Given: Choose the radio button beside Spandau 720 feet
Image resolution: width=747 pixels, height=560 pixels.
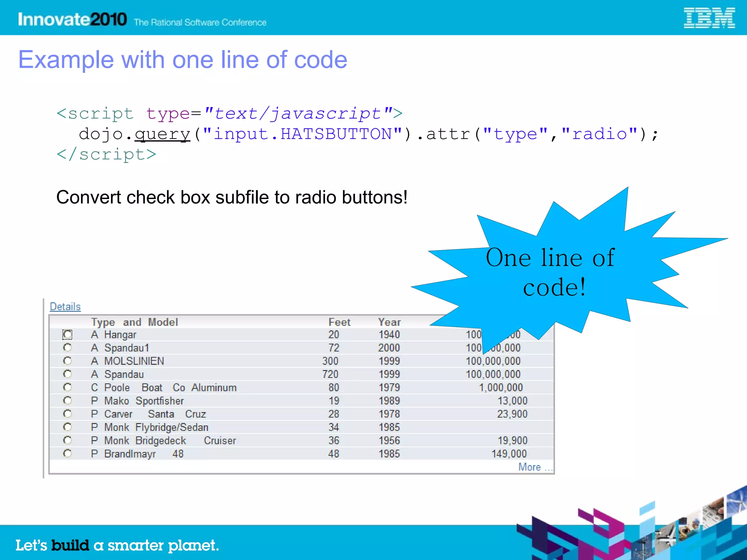Looking at the screenshot, I should (x=67, y=374).
